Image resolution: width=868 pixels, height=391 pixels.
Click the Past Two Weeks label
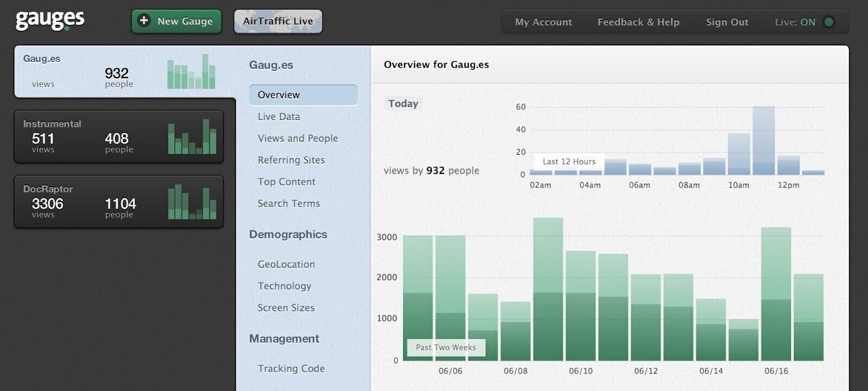[x=446, y=348]
